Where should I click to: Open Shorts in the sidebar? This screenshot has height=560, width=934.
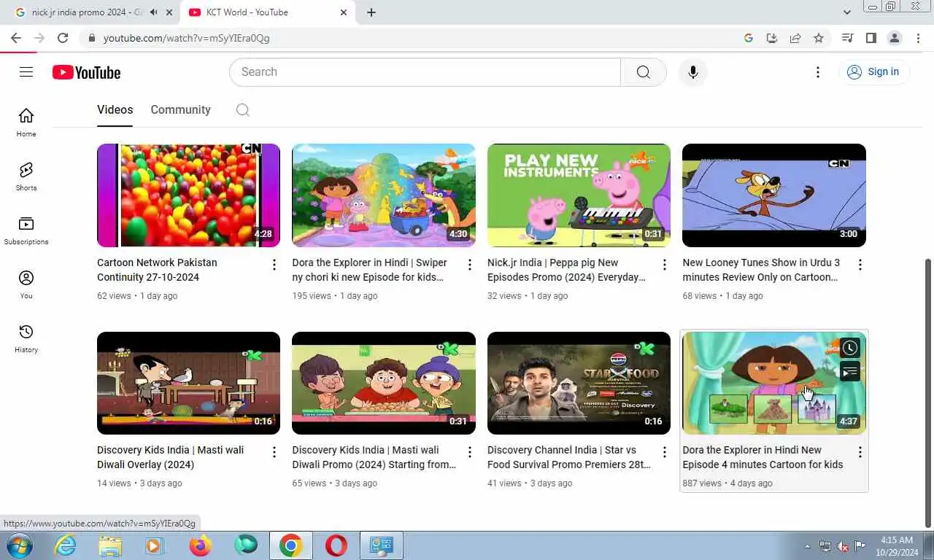[26, 176]
